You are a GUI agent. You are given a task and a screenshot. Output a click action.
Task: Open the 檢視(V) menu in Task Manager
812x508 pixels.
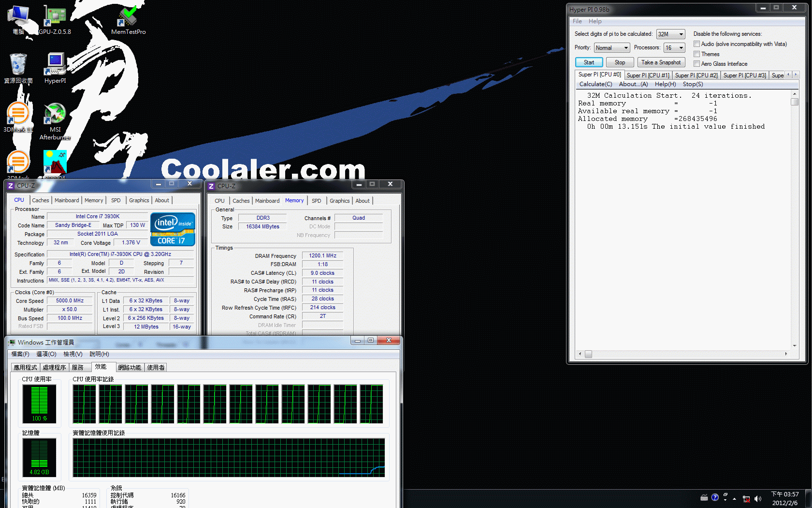tap(73, 354)
